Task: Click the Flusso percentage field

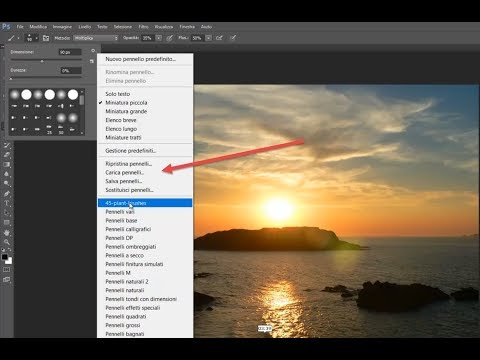Action: point(197,38)
